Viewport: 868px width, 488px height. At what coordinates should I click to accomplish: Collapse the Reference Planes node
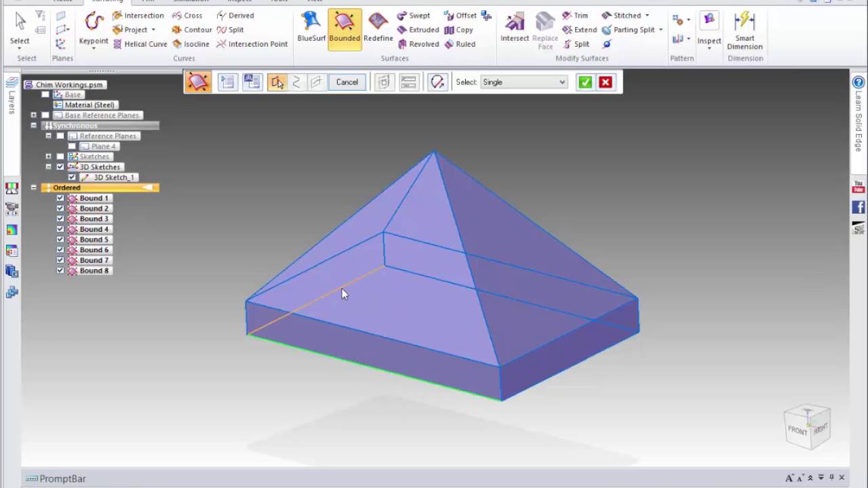tap(48, 136)
